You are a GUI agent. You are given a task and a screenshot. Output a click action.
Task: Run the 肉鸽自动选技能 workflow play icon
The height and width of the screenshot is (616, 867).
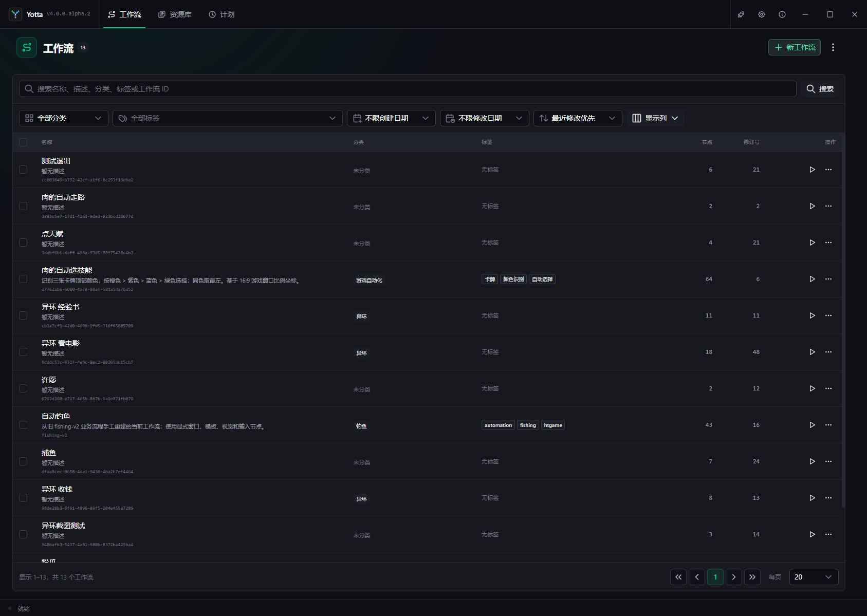pyautogui.click(x=812, y=279)
